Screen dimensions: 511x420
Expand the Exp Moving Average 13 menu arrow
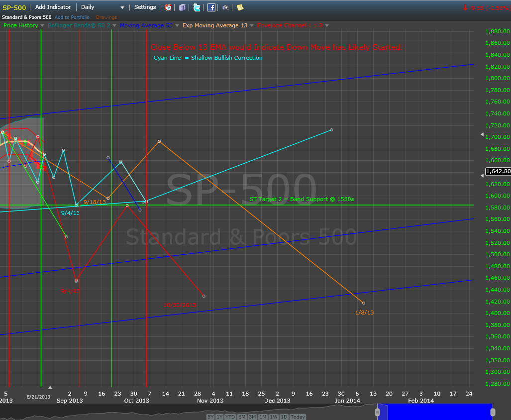(252, 25)
